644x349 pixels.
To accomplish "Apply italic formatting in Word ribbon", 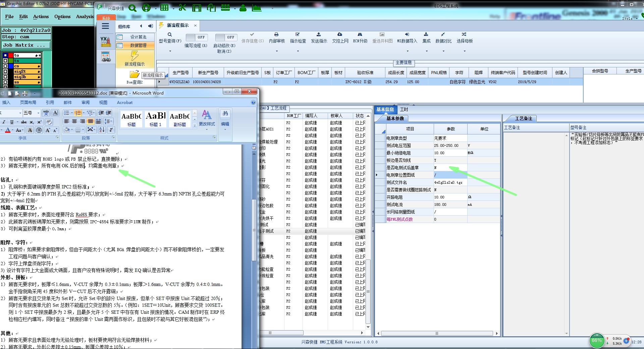I will pyautogui.click(x=4, y=122).
